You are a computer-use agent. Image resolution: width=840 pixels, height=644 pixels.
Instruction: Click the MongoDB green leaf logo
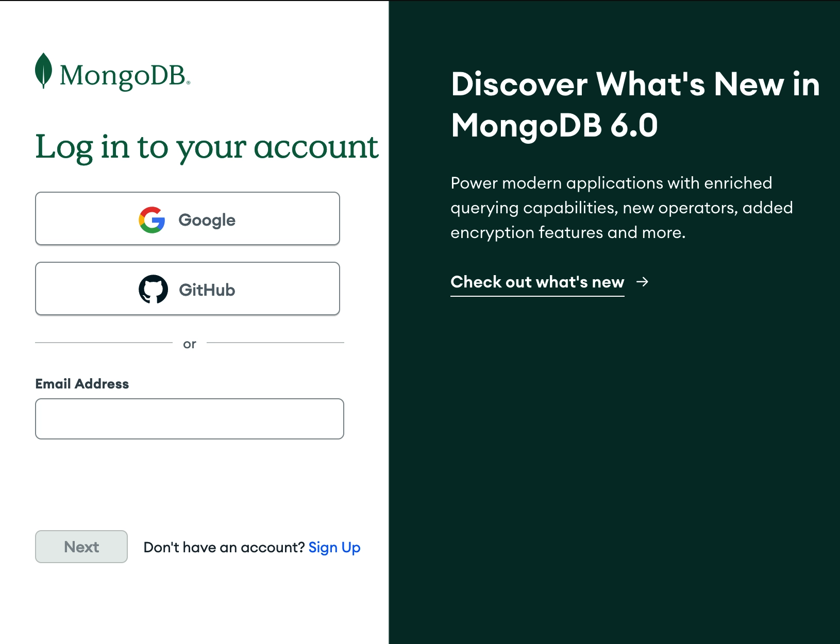[x=43, y=71]
